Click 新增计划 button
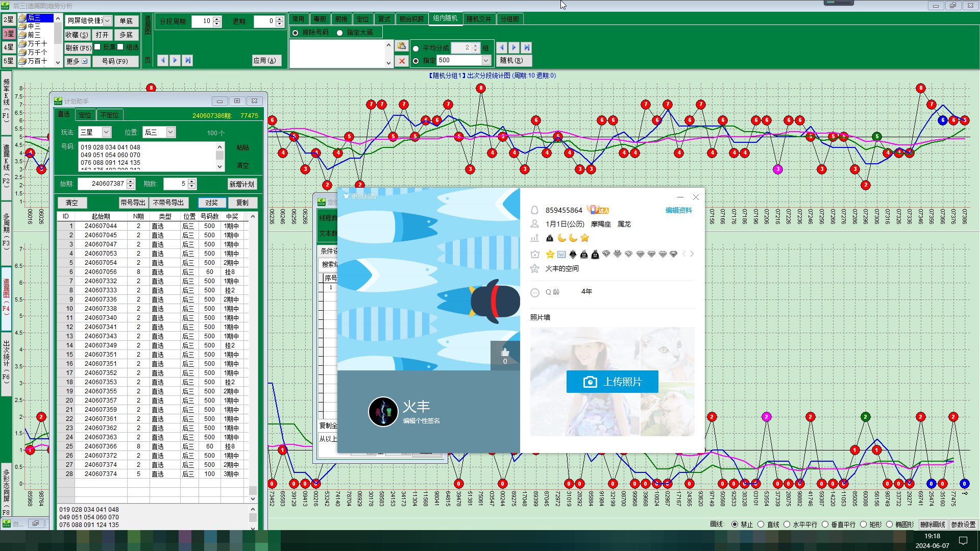This screenshot has height=551, width=980. click(x=241, y=184)
